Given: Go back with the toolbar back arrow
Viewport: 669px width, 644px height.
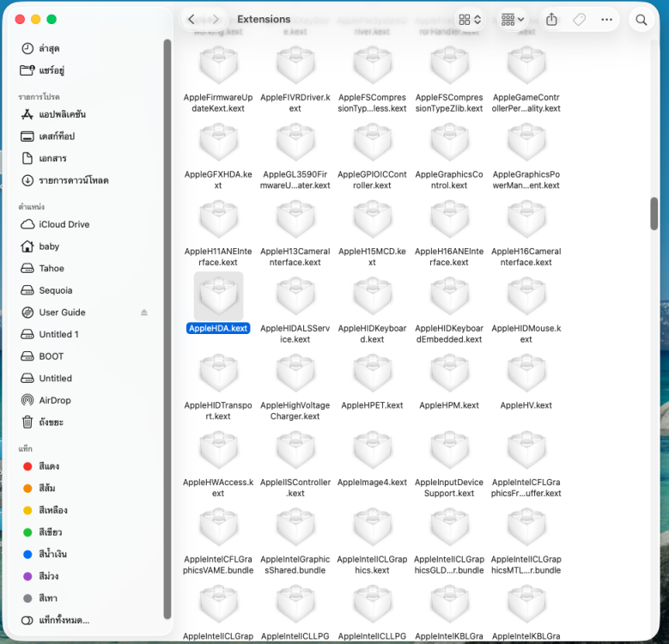Looking at the screenshot, I should click(192, 19).
